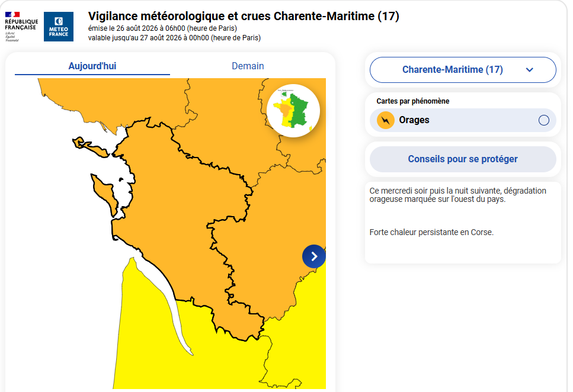Click the République Française logo

coord(21,27)
